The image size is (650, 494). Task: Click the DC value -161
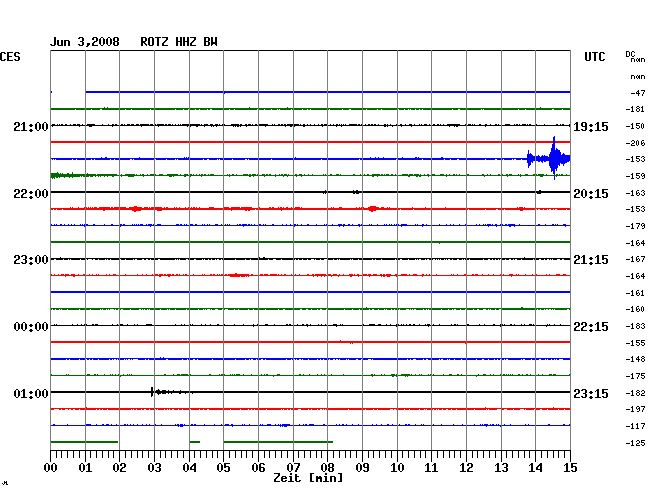(635, 293)
